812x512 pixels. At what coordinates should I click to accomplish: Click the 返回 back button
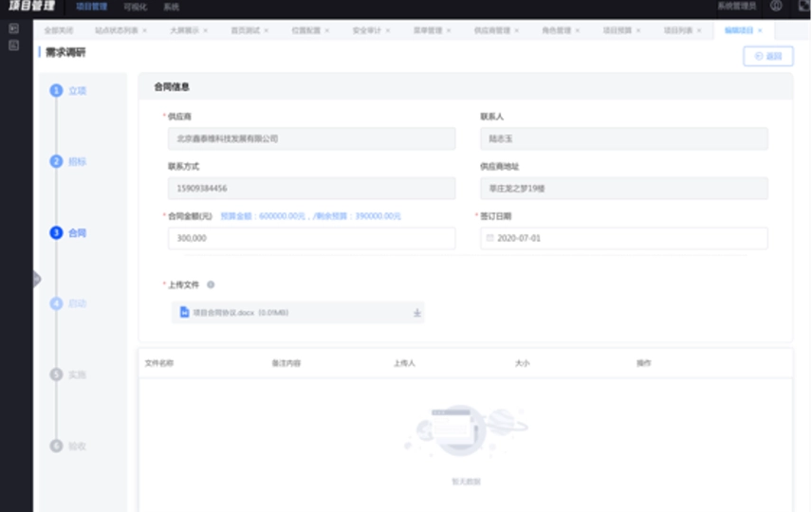tap(768, 57)
